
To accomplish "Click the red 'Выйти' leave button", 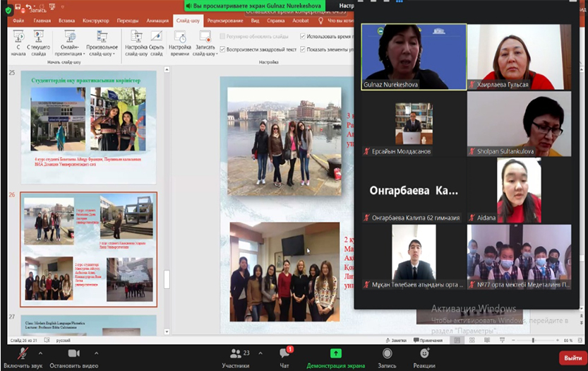I will (570, 358).
